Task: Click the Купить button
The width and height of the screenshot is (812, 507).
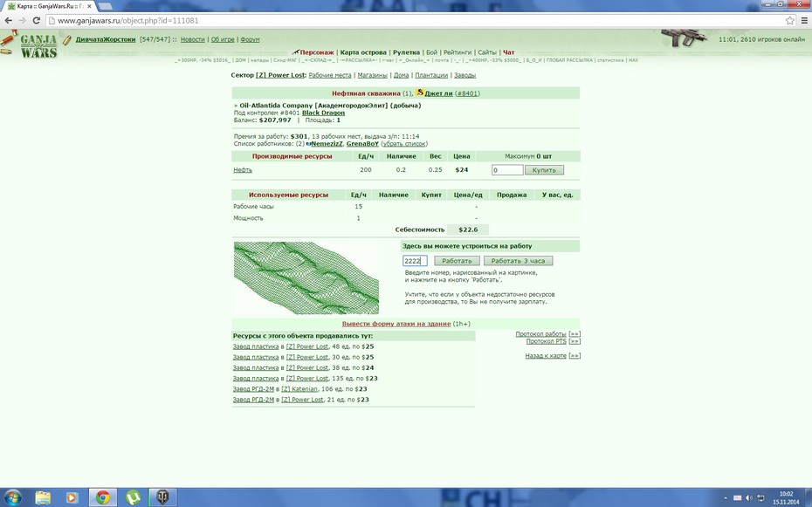Action: tap(544, 169)
